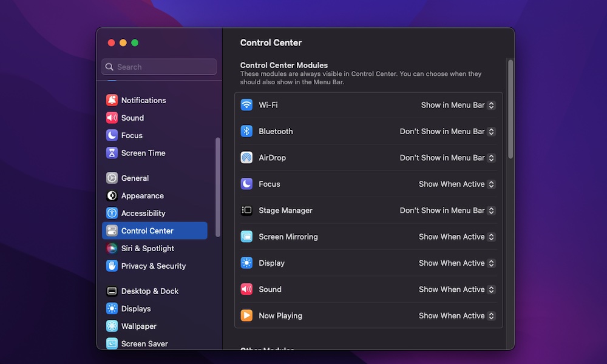Change Focus Show When Active popup
The image size is (607, 364).
(457, 184)
